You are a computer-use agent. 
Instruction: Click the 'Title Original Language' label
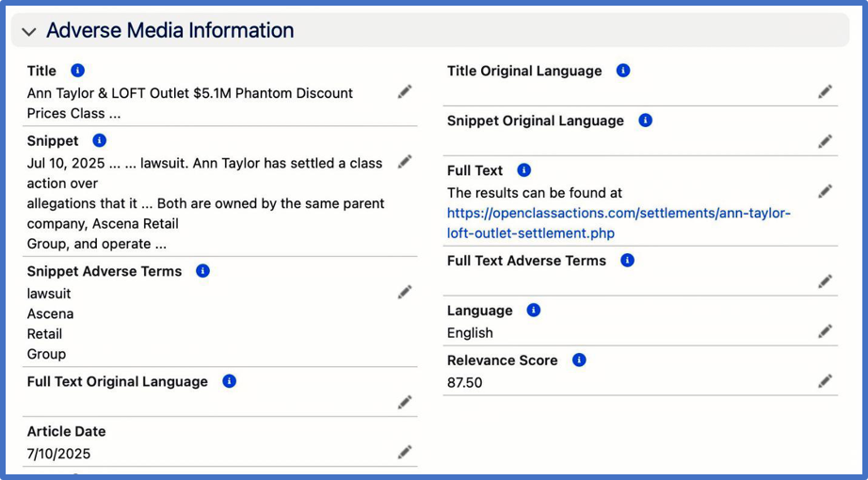[524, 71]
